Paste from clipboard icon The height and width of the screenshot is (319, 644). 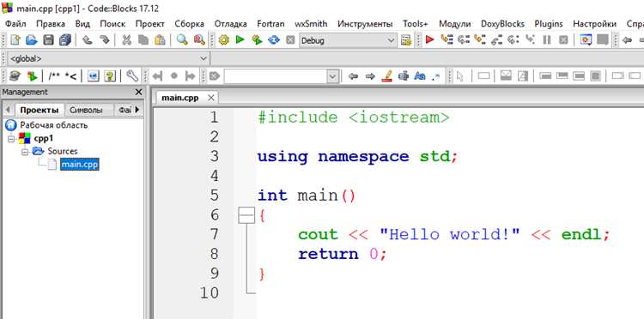(x=160, y=39)
